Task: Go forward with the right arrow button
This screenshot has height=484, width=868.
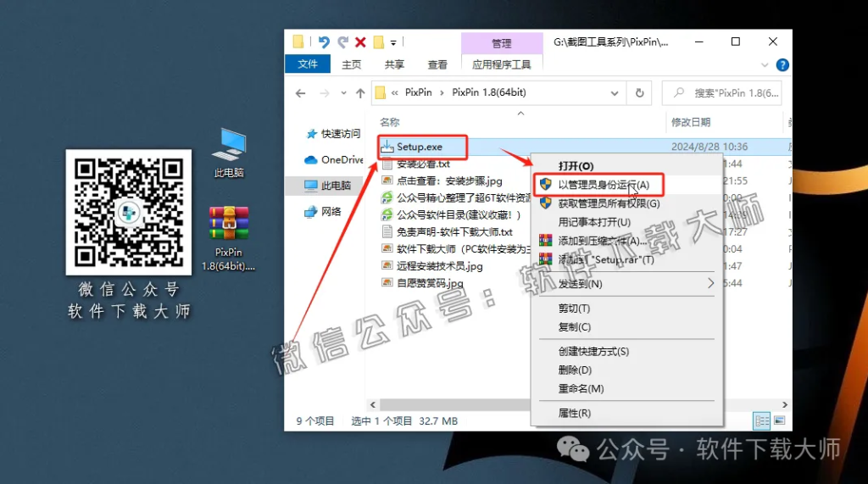Action: click(x=325, y=93)
